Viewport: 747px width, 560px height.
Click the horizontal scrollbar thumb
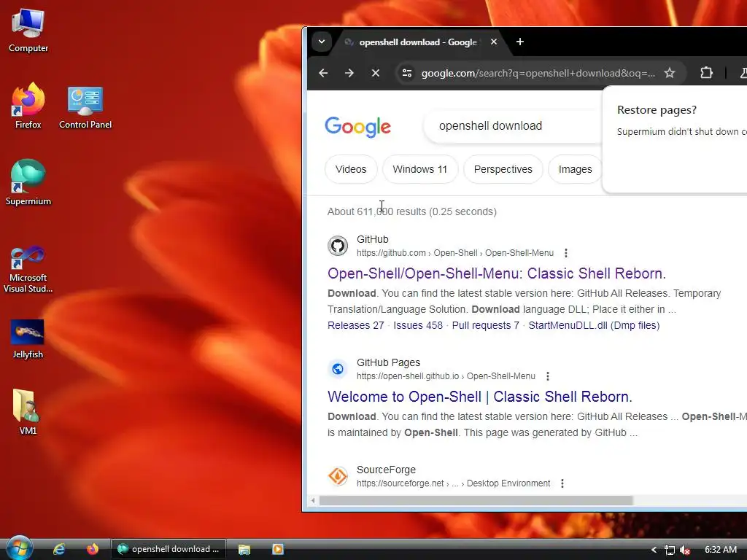pos(476,500)
